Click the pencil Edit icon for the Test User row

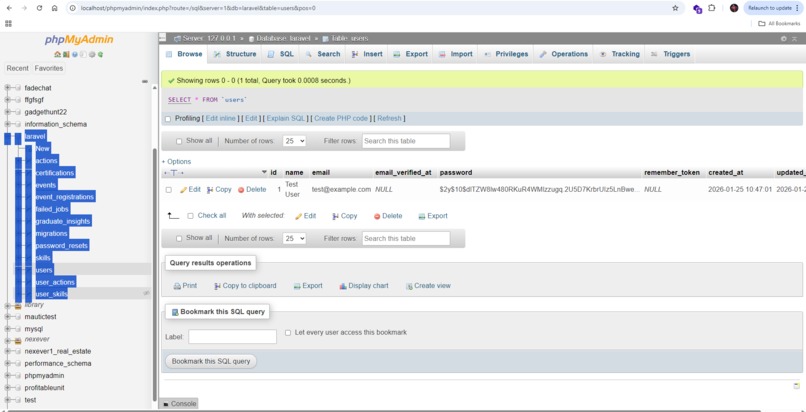tap(184, 190)
